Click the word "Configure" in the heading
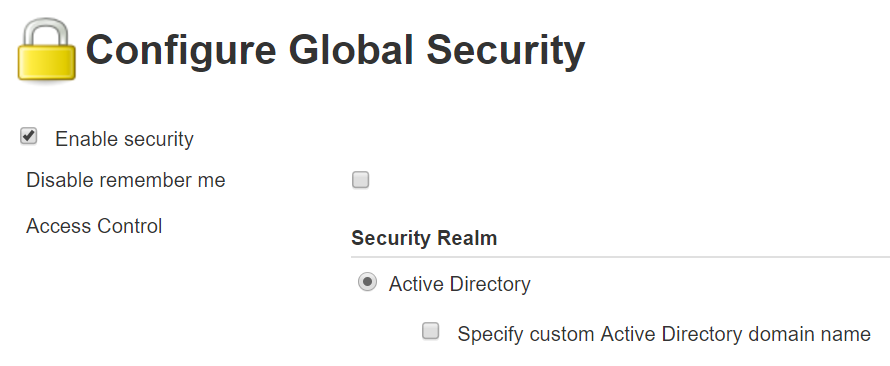This screenshot has height=366, width=890. (181, 50)
